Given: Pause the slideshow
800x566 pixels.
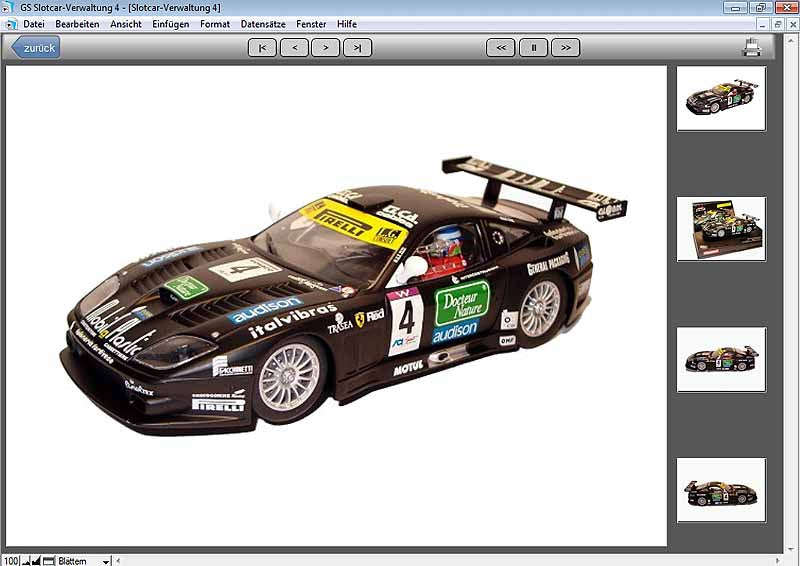Looking at the screenshot, I should (533, 47).
